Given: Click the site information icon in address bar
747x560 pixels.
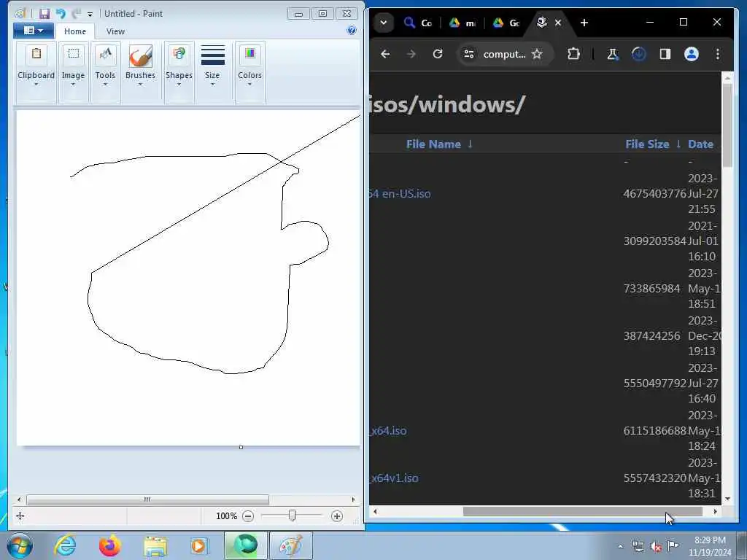Looking at the screenshot, I should [469, 54].
